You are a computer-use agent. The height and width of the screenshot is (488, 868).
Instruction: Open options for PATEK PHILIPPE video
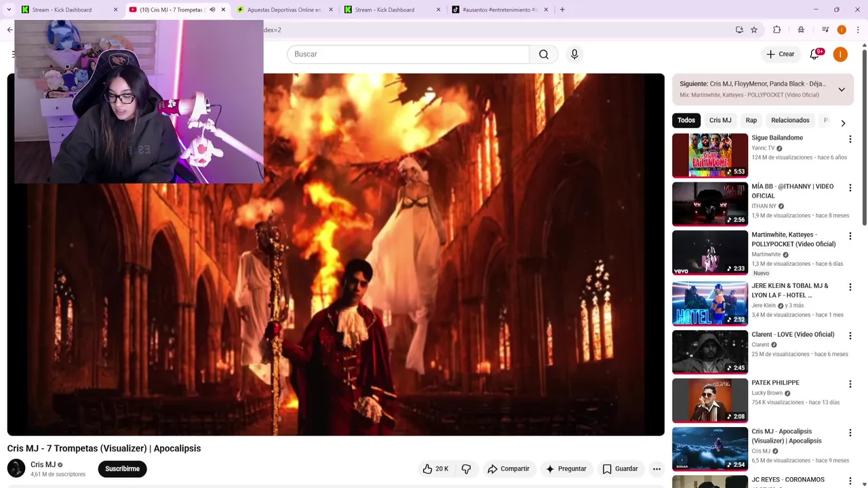850,384
